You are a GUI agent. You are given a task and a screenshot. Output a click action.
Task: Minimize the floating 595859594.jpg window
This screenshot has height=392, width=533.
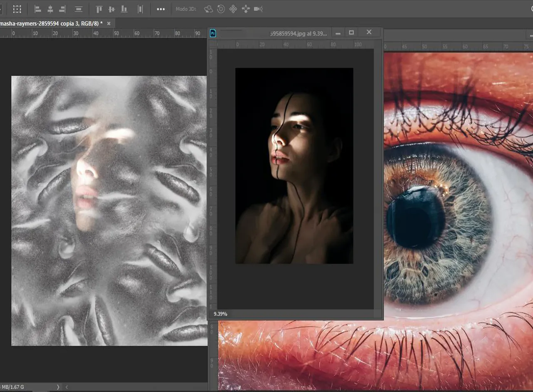[338, 33]
